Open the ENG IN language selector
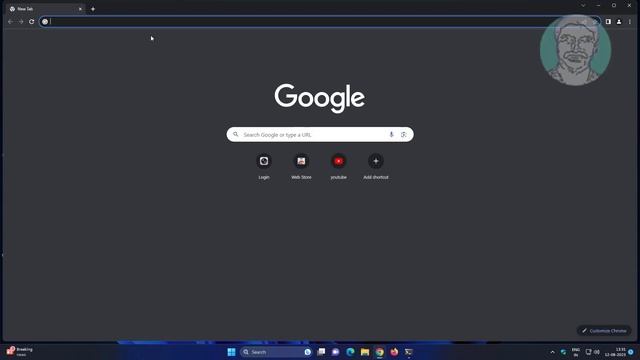640x360 pixels. click(576, 352)
